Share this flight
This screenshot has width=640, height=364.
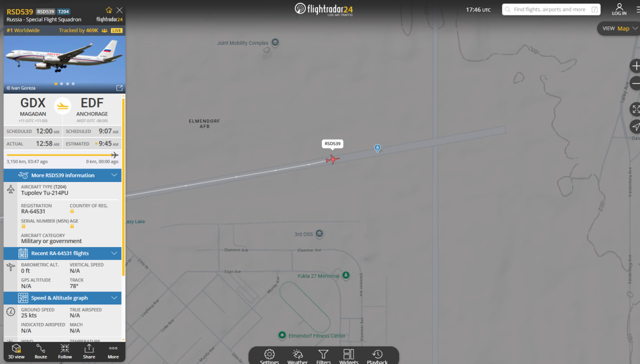(x=89, y=351)
